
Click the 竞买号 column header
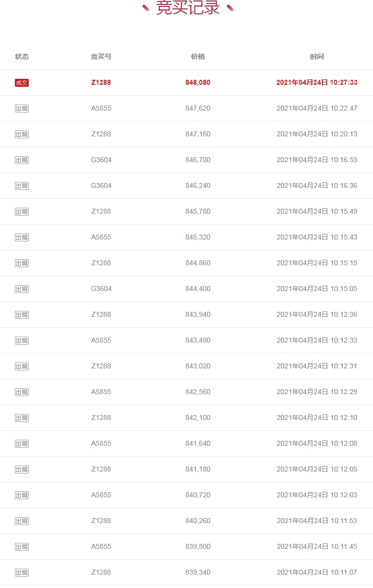101,57
